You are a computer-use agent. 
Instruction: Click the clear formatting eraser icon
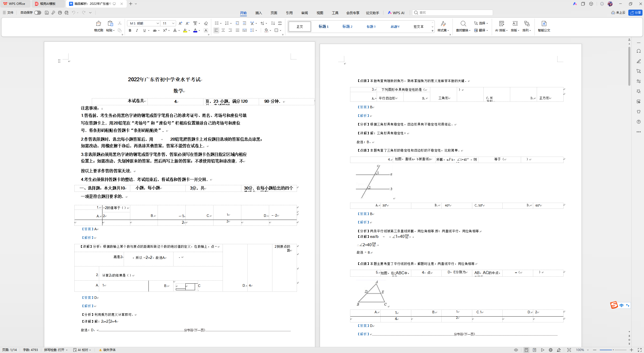pos(206,23)
